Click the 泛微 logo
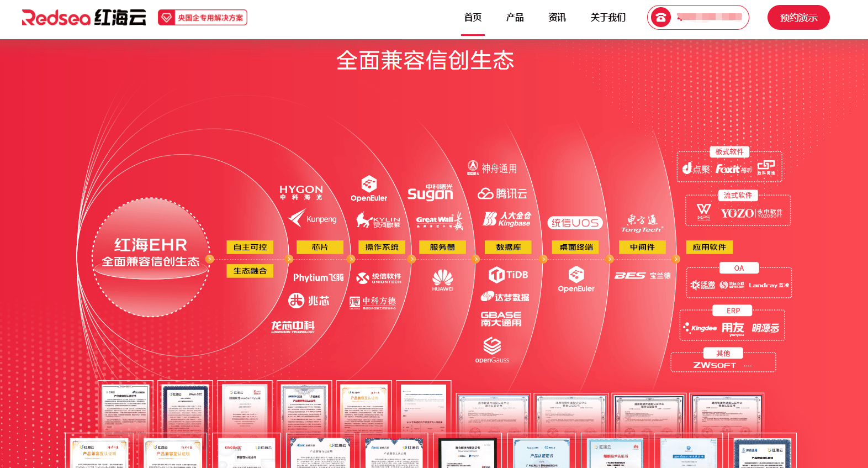Screen dimensions: 868x468 tap(702, 285)
